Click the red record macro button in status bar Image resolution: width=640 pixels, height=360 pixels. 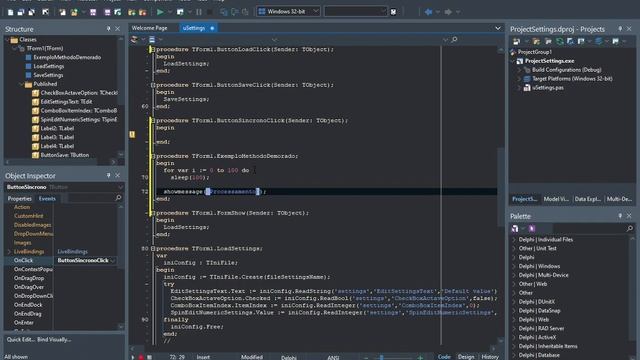tap(141, 357)
